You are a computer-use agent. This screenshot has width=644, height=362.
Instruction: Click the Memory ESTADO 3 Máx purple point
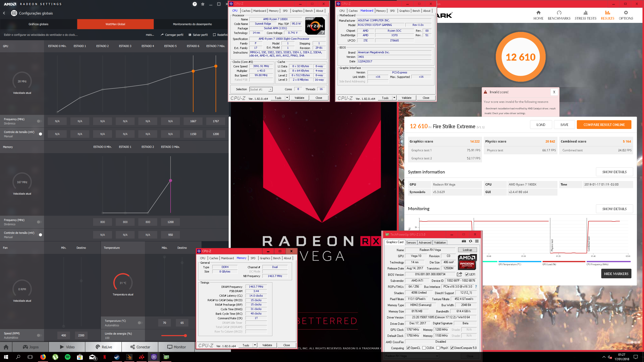pos(171,180)
